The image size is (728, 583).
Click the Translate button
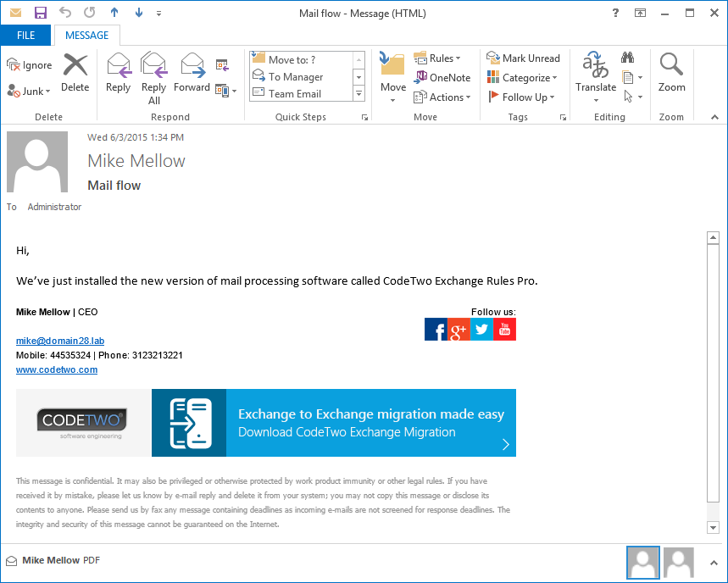[x=596, y=76]
